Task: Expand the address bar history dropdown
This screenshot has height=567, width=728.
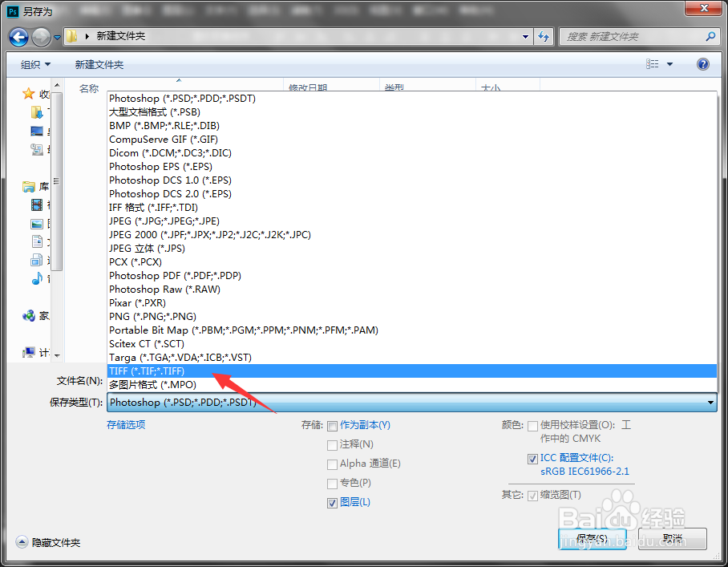Action: click(x=525, y=37)
